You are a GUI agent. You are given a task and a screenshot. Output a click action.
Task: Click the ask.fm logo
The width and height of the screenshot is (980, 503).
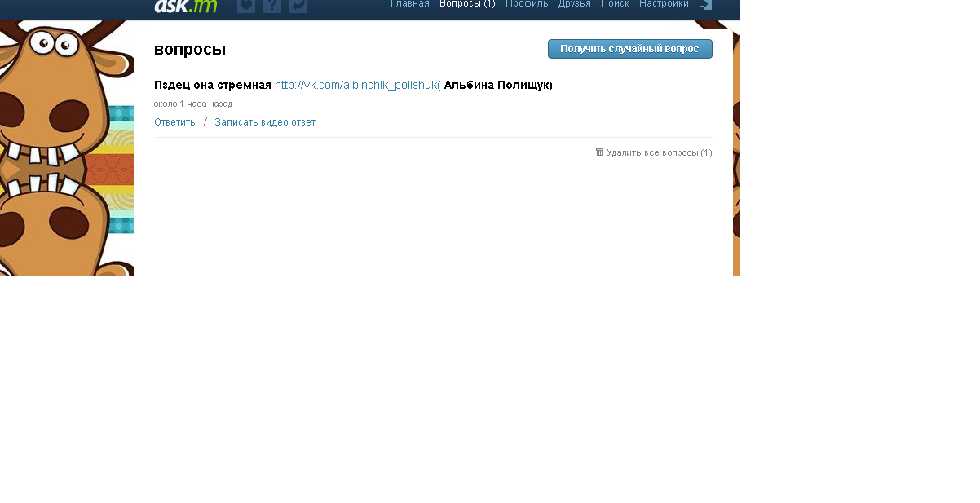click(x=186, y=5)
